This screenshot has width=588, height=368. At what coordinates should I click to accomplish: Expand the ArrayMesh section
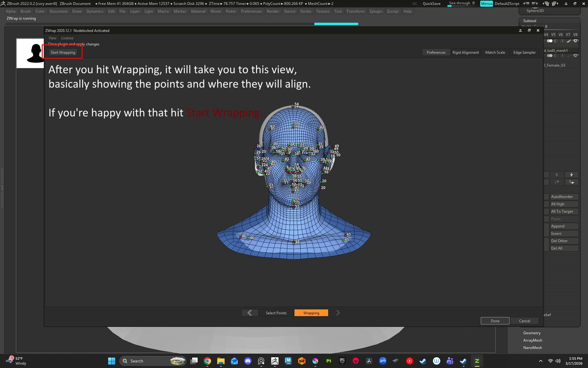pos(533,340)
